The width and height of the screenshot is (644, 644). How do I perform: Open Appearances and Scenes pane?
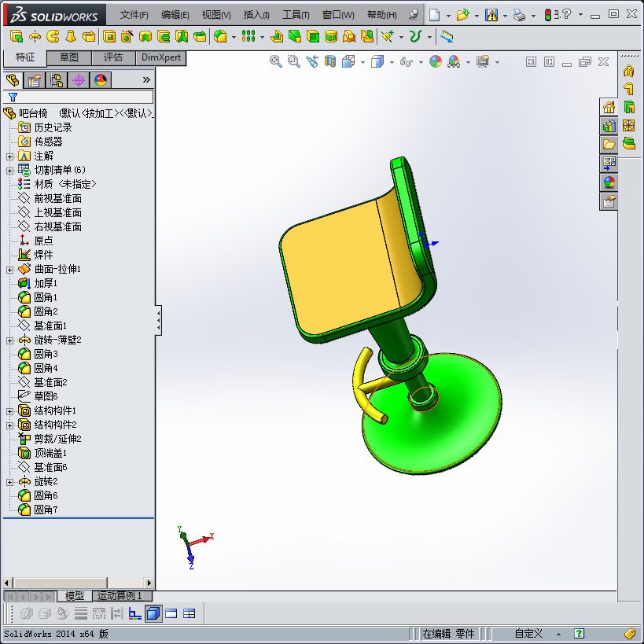[x=609, y=182]
